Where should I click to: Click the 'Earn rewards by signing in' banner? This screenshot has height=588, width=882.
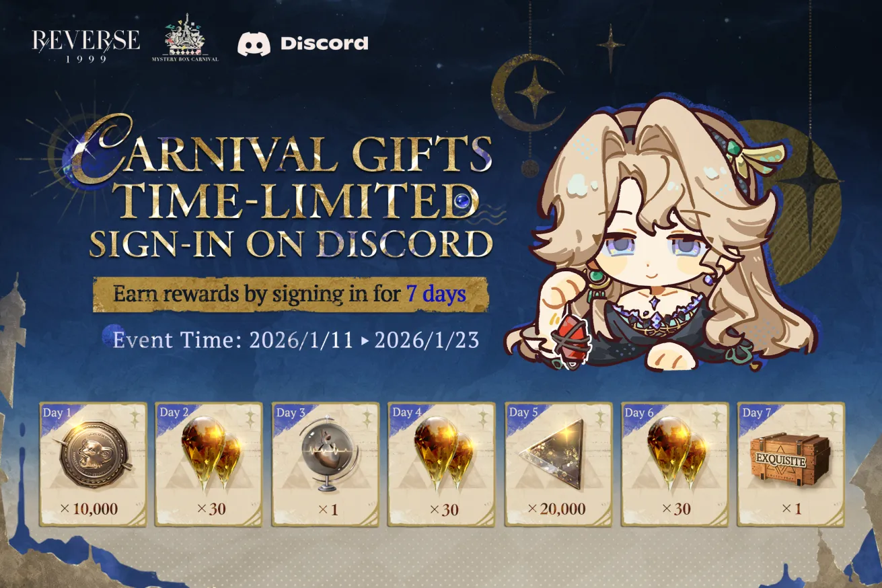(291, 294)
